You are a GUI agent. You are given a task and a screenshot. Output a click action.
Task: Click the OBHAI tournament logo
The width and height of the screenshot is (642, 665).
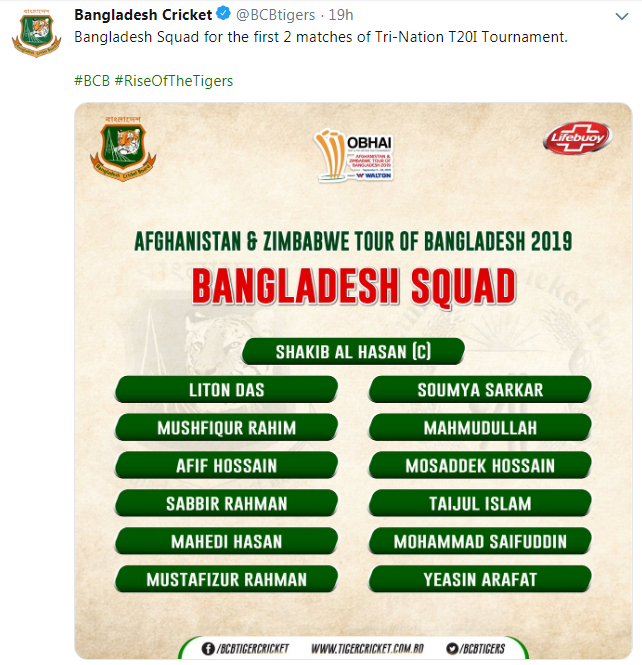(354, 156)
